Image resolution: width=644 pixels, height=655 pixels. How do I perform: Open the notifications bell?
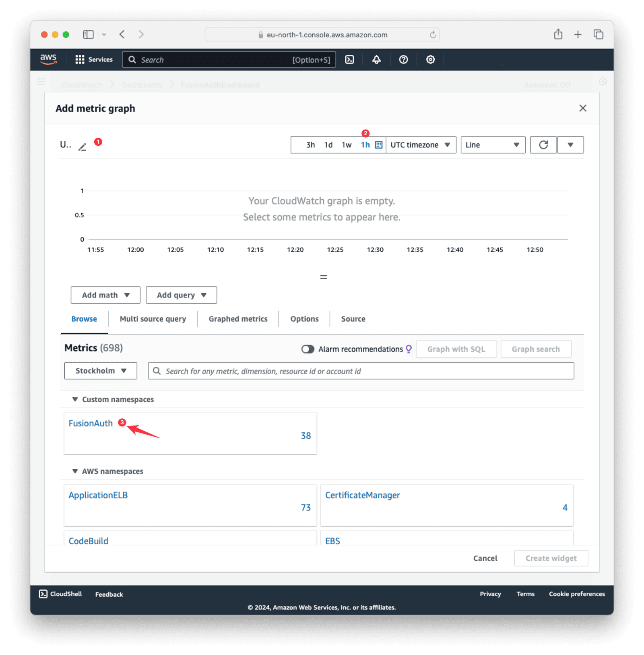pyautogui.click(x=376, y=60)
